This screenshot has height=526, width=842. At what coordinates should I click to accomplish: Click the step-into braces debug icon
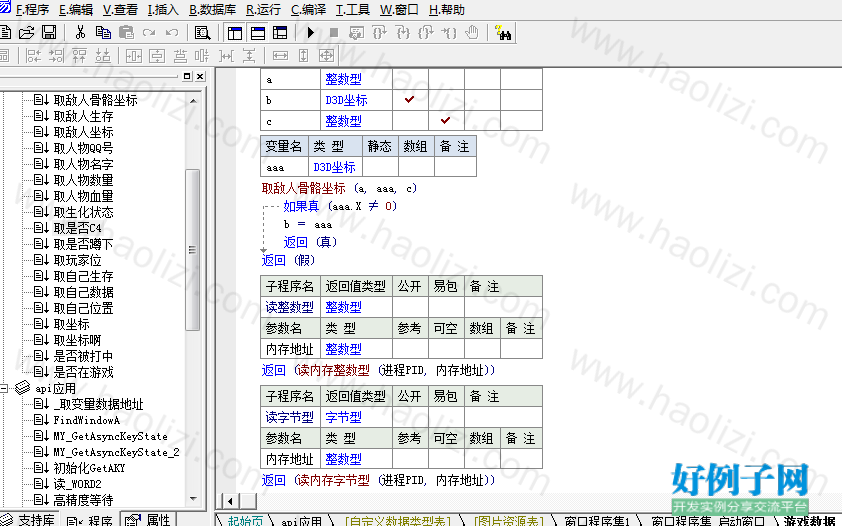click(403, 33)
